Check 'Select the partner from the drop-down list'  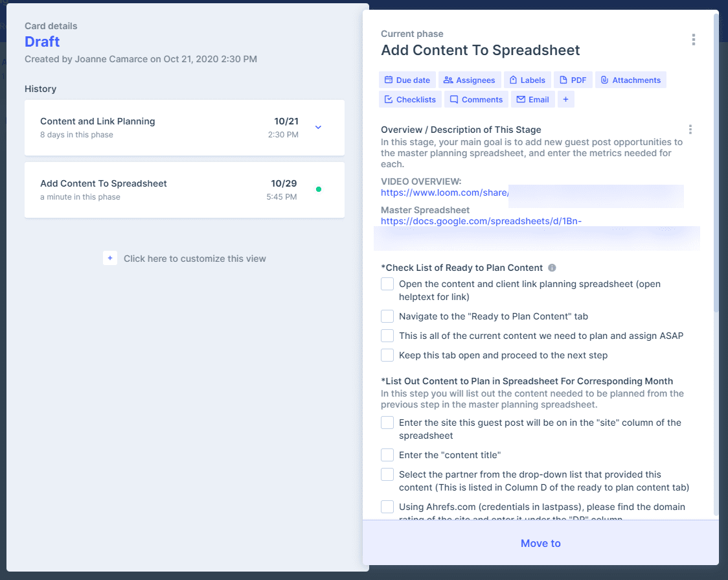[x=387, y=474]
